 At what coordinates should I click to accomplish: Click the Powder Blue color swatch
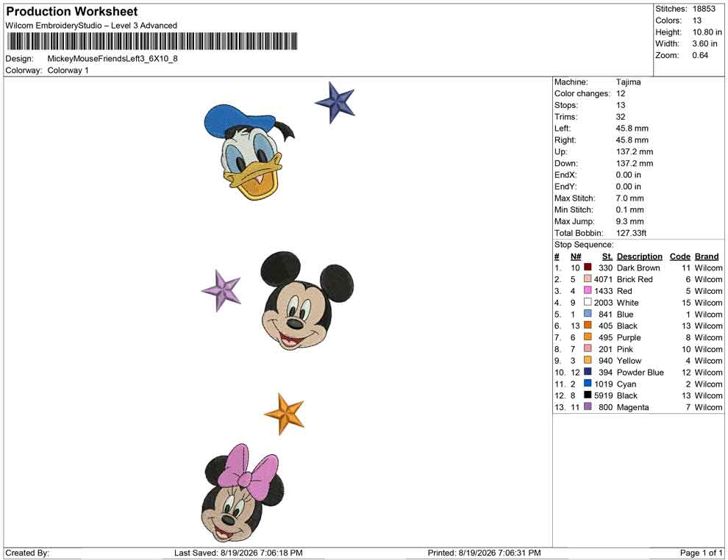pyautogui.click(x=588, y=372)
